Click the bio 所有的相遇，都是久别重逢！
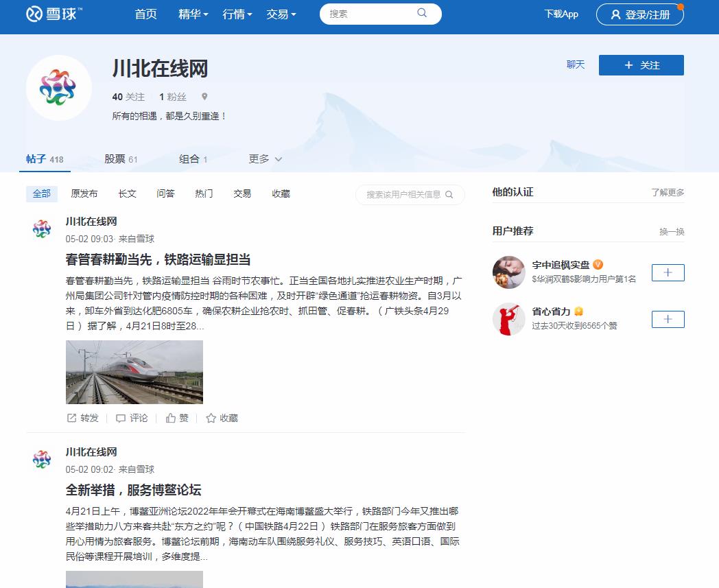 tap(169, 116)
